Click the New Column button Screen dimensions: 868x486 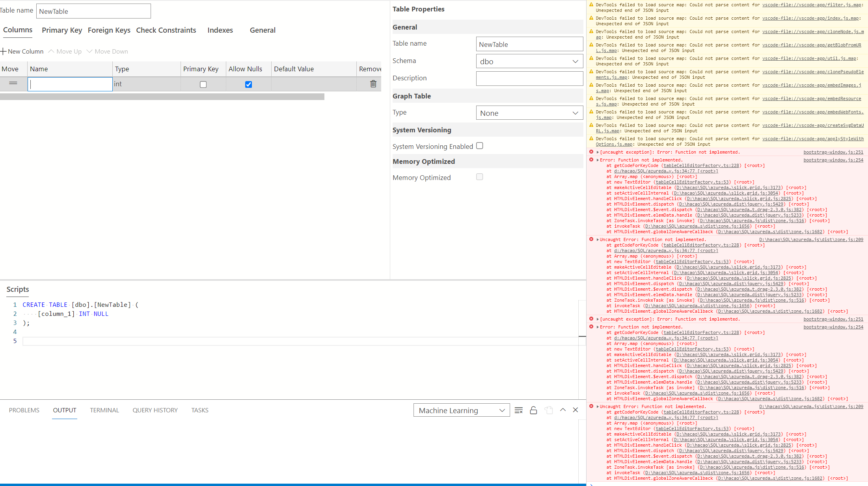22,51
